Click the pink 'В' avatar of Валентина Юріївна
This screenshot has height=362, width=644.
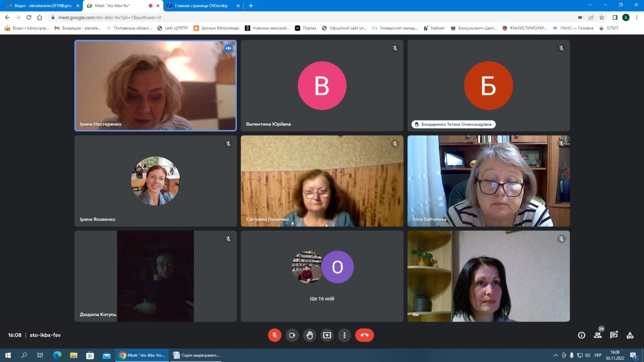click(322, 86)
